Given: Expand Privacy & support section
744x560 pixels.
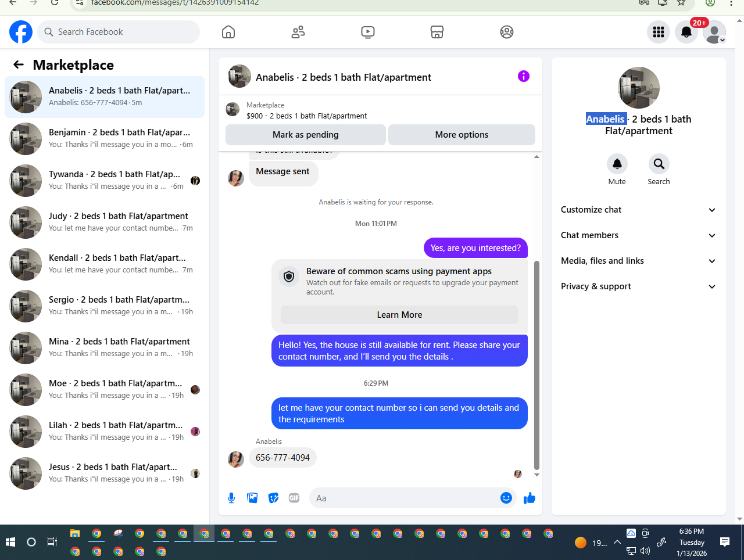Looking at the screenshot, I should [x=638, y=286].
